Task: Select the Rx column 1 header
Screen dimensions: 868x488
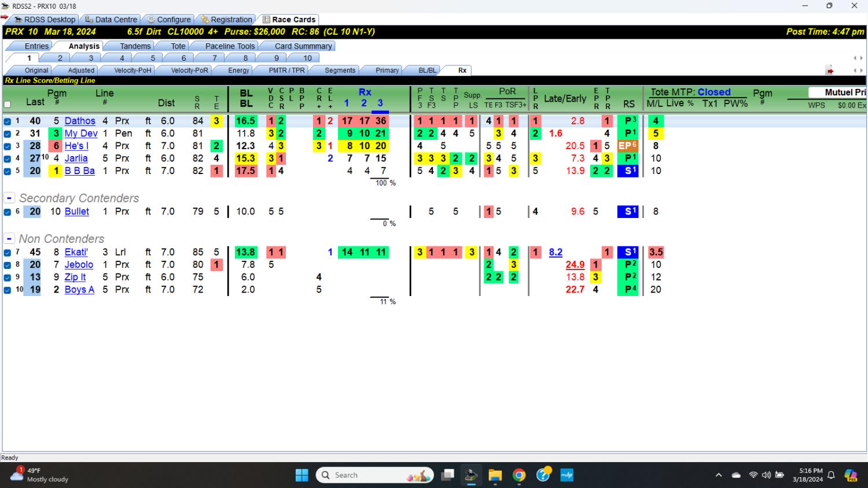Action: [x=347, y=103]
